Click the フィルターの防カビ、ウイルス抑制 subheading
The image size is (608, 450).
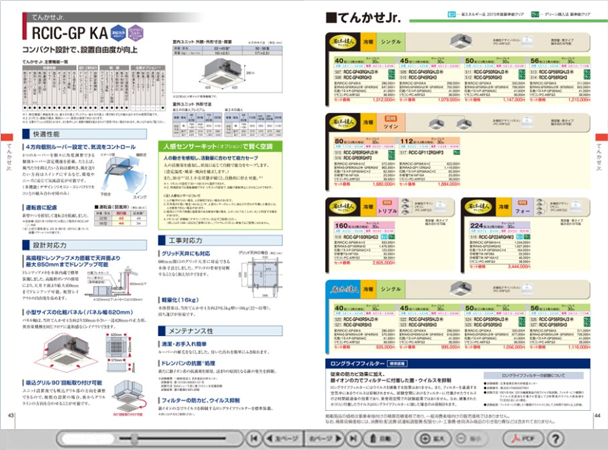[200, 400]
